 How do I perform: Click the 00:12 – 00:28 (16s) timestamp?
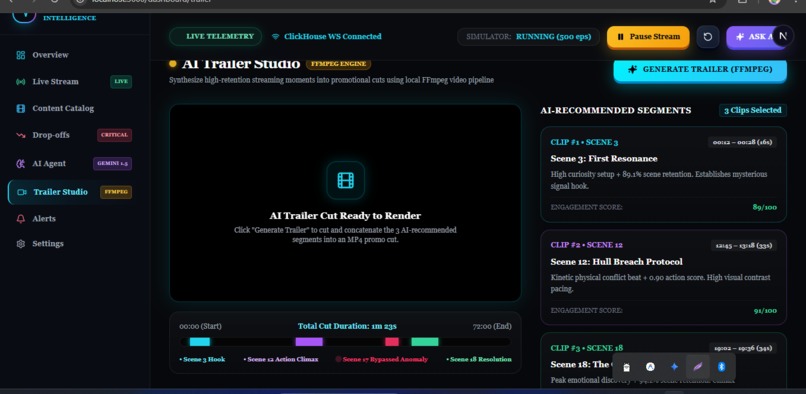[x=742, y=142]
